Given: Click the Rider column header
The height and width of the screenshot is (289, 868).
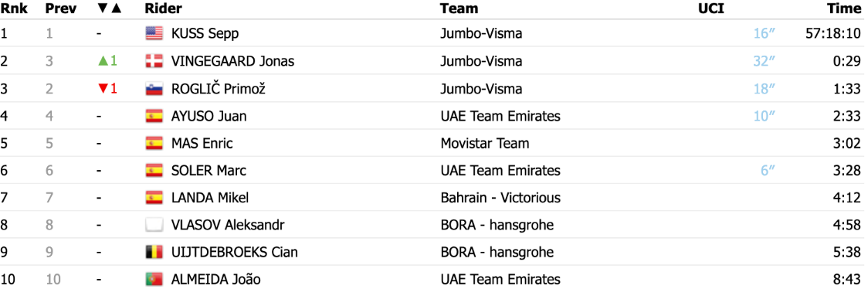Looking at the screenshot, I should click(163, 8).
